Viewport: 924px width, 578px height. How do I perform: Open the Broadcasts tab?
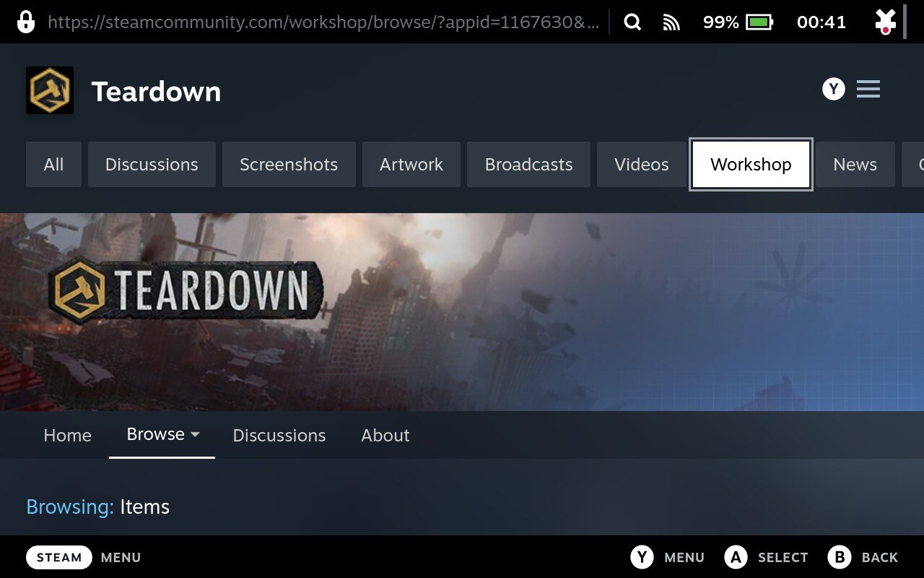(x=528, y=165)
